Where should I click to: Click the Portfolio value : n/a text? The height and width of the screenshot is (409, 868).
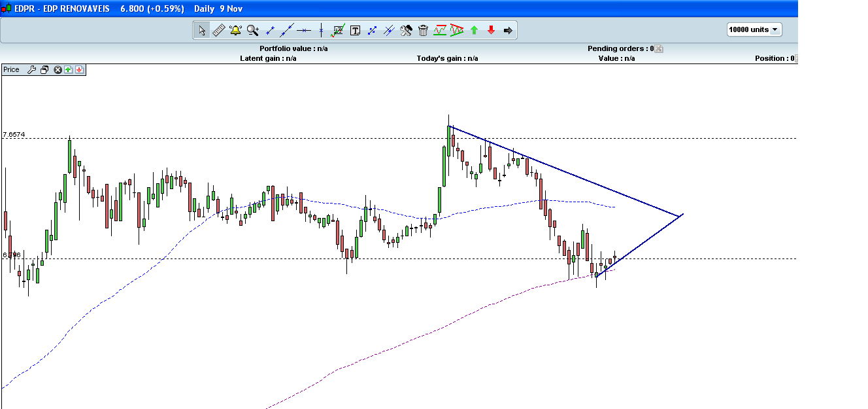pyautogui.click(x=293, y=48)
